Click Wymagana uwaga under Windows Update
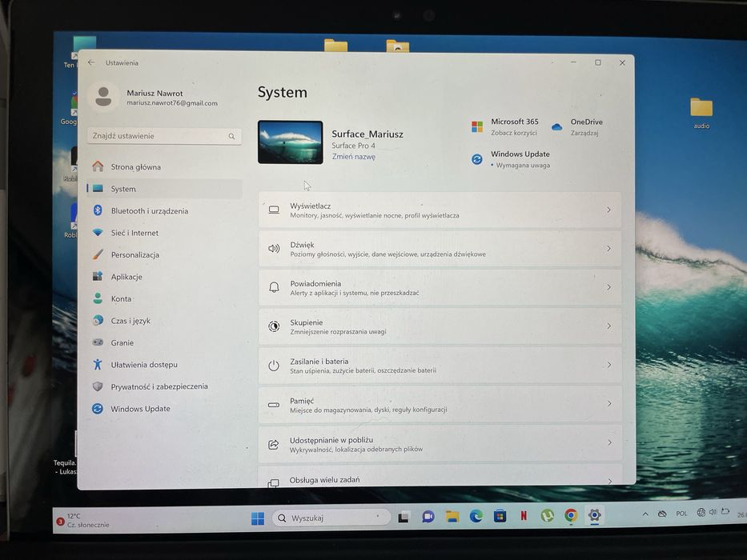747x560 pixels. tap(523, 166)
